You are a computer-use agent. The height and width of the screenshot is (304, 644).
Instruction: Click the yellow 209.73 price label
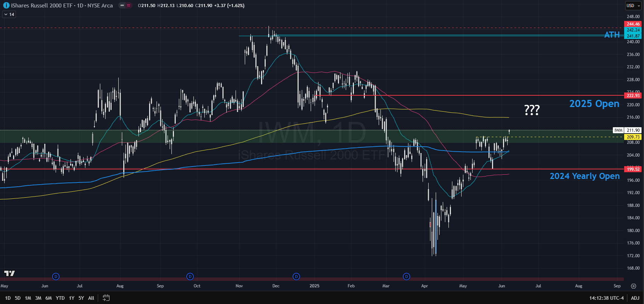pos(633,137)
